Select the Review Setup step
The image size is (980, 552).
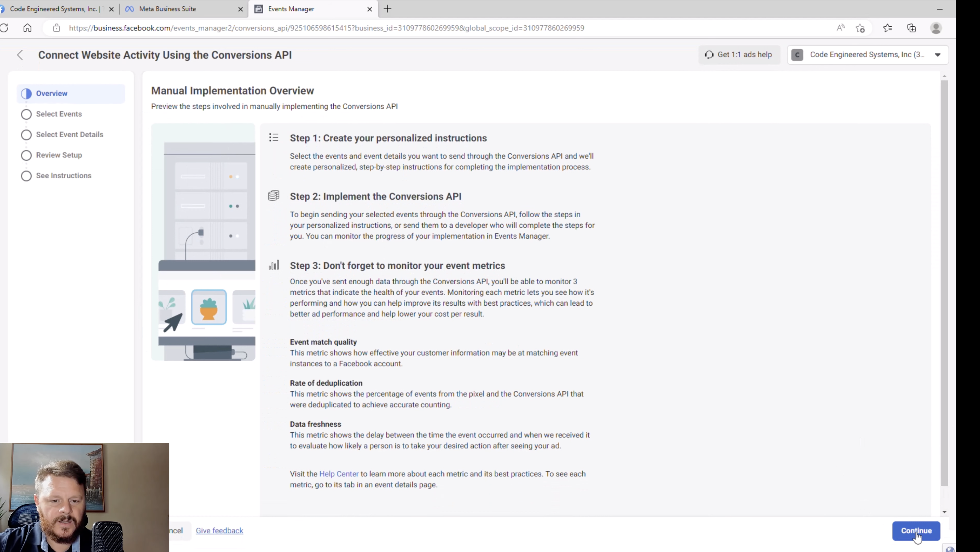coord(59,155)
